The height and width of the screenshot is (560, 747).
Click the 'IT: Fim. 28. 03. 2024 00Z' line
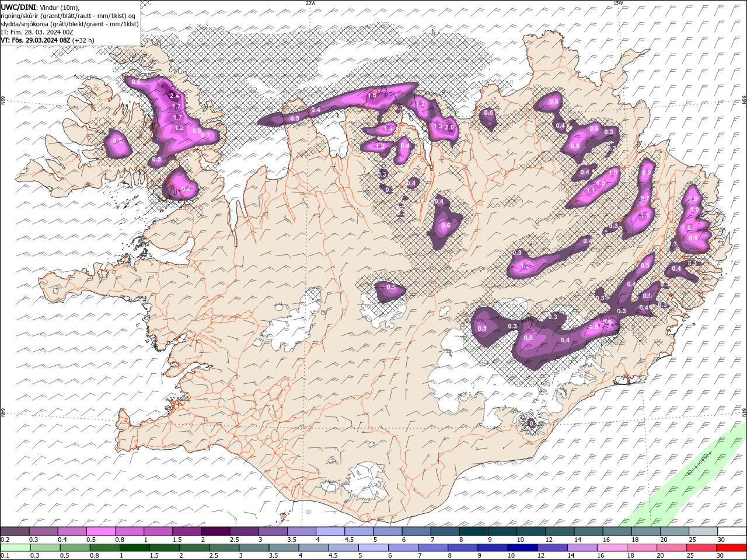pyautogui.click(x=37, y=32)
